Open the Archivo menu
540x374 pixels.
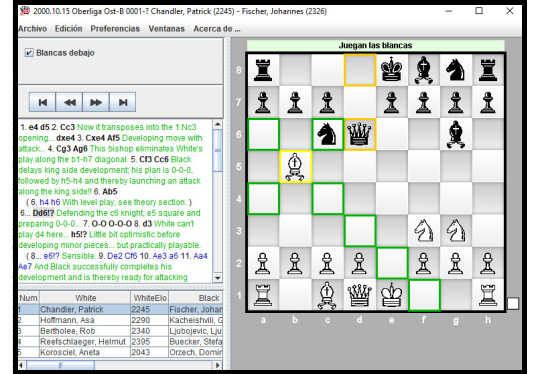tap(32, 29)
